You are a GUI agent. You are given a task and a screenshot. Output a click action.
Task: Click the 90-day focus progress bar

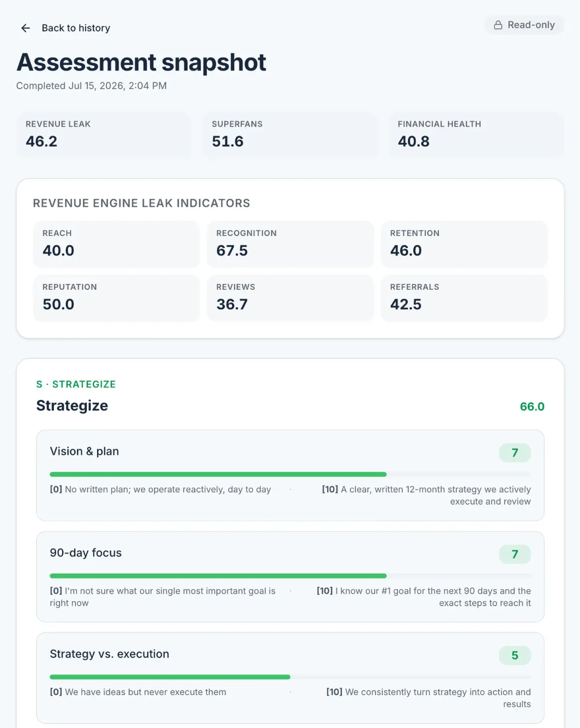[x=290, y=576]
